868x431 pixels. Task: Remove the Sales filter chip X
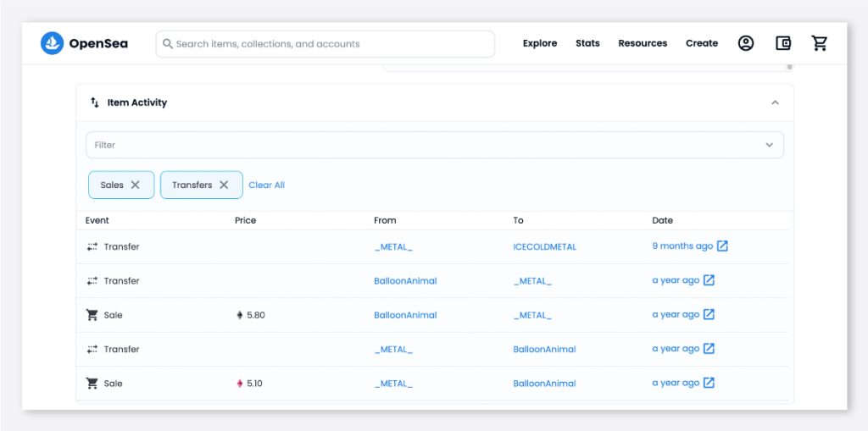tap(135, 185)
